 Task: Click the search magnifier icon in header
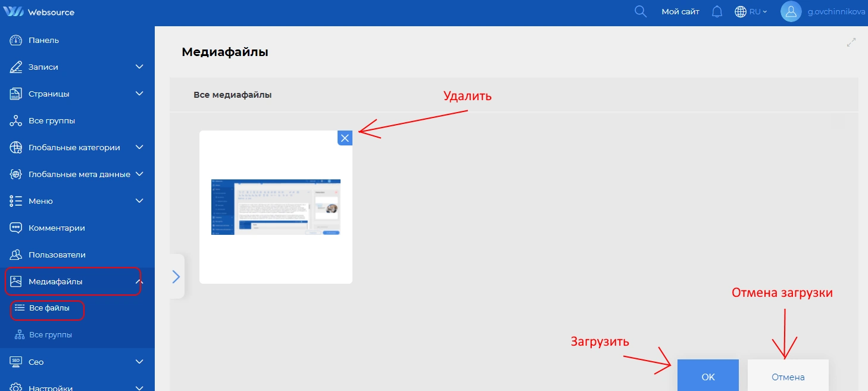coord(641,11)
